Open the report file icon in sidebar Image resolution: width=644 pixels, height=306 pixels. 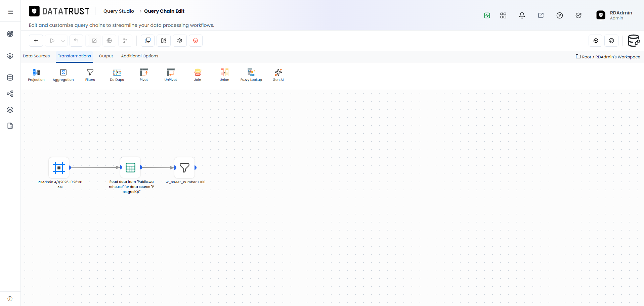(x=10, y=126)
